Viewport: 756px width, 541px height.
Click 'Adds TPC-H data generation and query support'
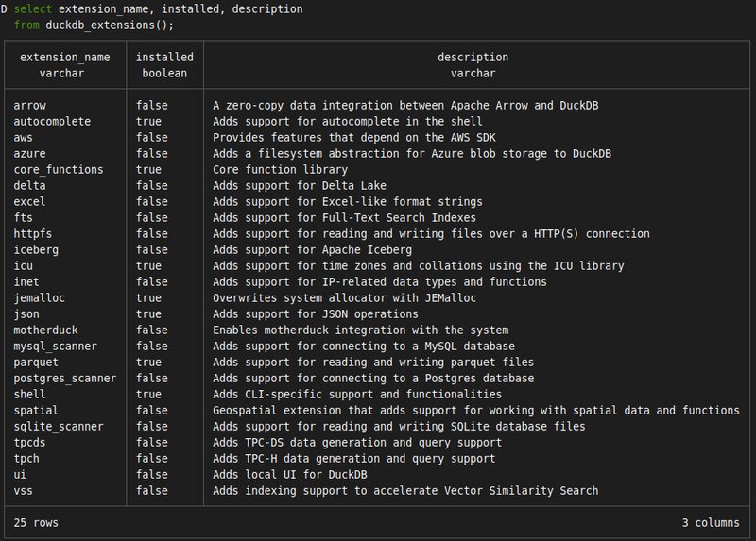click(x=353, y=459)
